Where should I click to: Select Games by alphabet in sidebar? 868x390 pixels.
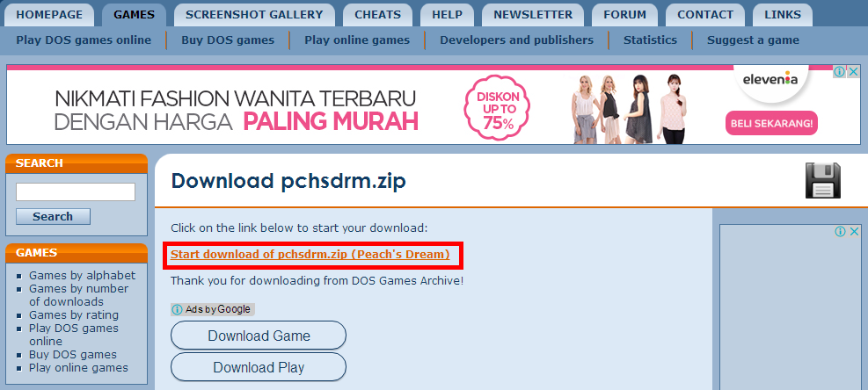82,275
